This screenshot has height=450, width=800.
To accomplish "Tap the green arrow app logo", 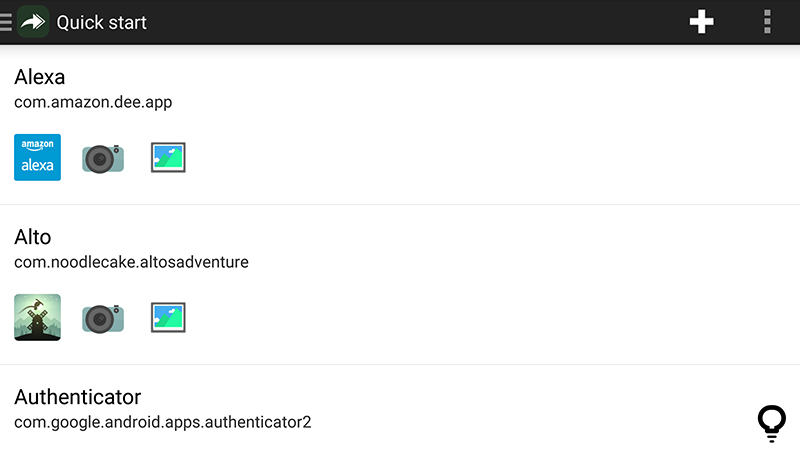I will (x=33, y=22).
